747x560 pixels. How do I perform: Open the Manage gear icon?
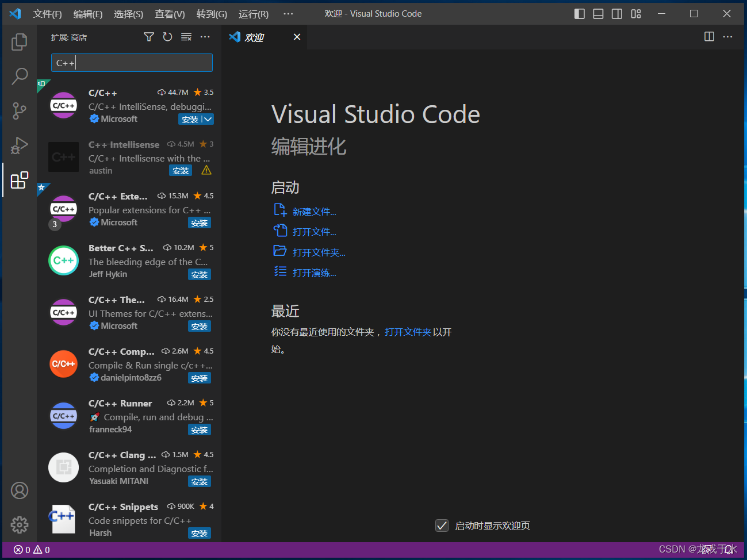click(20, 524)
